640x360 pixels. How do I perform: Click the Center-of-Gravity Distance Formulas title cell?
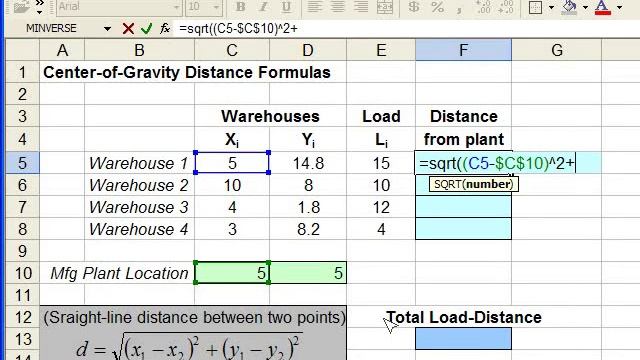[187, 72]
